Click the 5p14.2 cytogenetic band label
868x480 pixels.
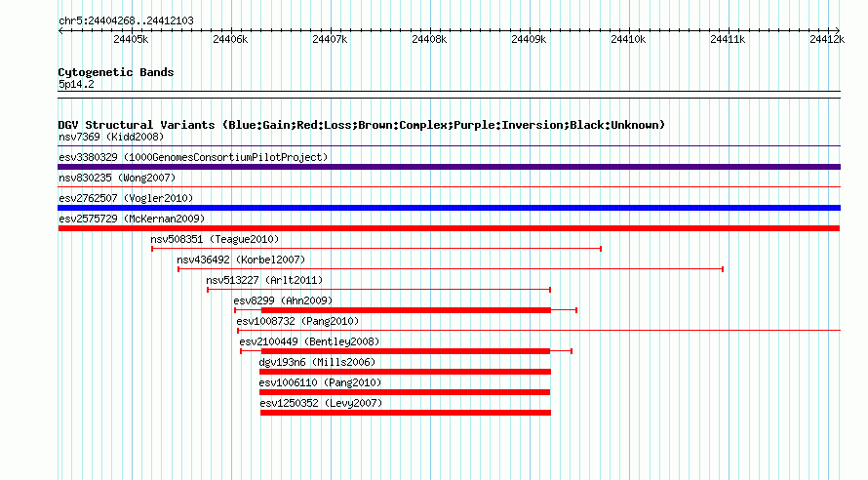coord(76,84)
